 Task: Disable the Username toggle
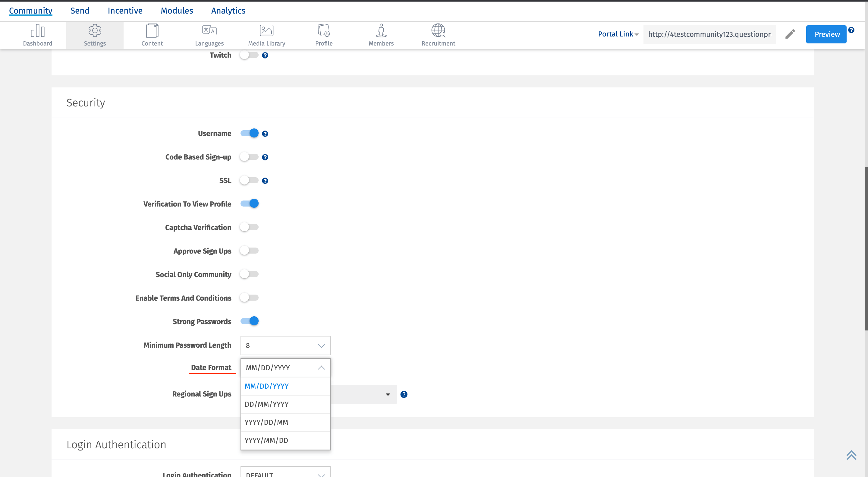point(250,134)
